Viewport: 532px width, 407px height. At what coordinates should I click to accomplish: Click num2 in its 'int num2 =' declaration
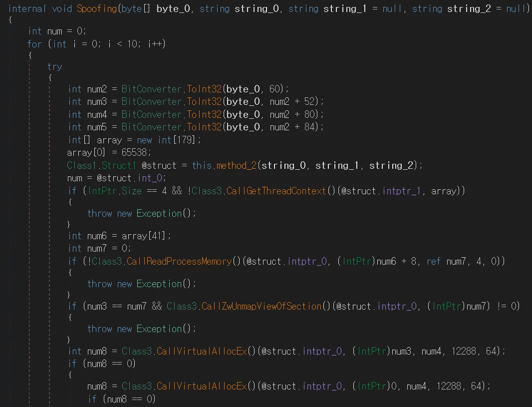97,89
